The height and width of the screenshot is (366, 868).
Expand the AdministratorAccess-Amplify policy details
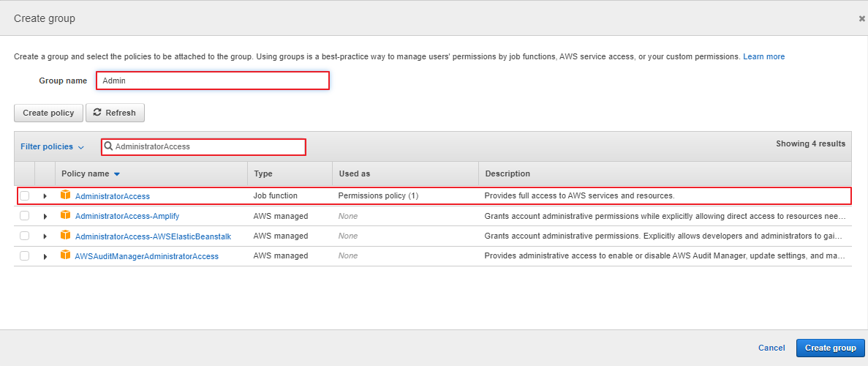click(x=45, y=216)
